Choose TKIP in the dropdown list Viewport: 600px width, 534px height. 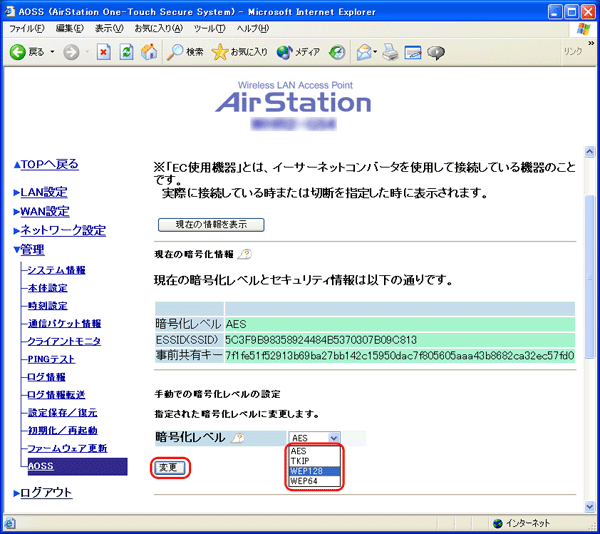coord(314,461)
